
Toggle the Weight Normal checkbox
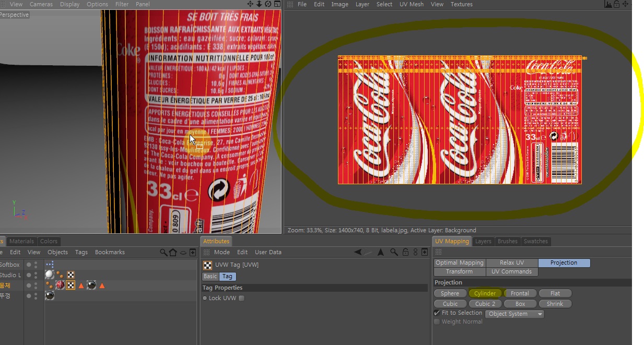click(437, 322)
